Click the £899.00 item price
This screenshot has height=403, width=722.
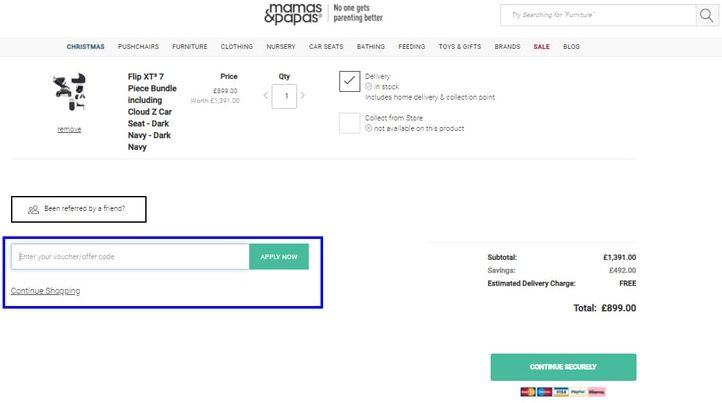pyautogui.click(x=225, y=91)
